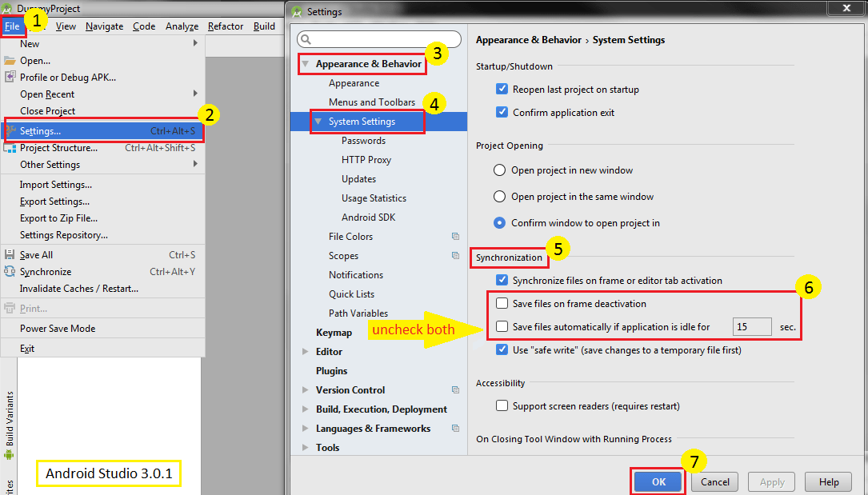Open the Code menu

(x=144, y=26)
